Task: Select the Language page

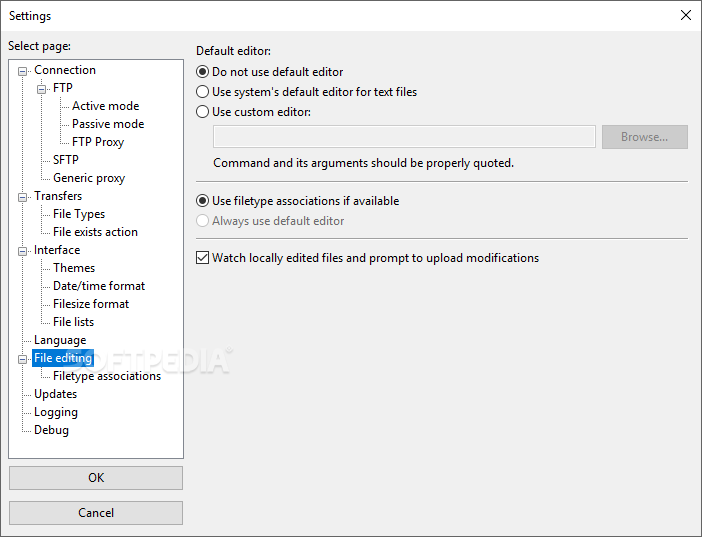Action: pyautogui.click(x=60, y=340)
